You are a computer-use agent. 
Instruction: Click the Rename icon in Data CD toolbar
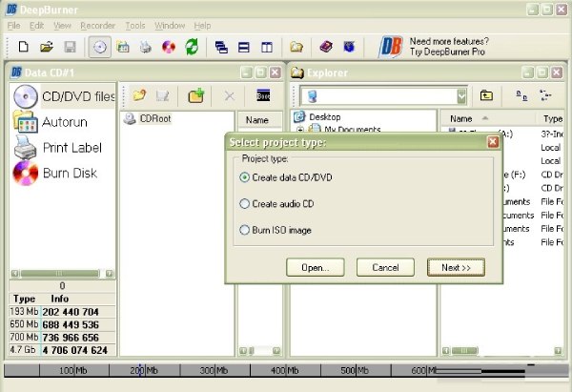(163, 96)
